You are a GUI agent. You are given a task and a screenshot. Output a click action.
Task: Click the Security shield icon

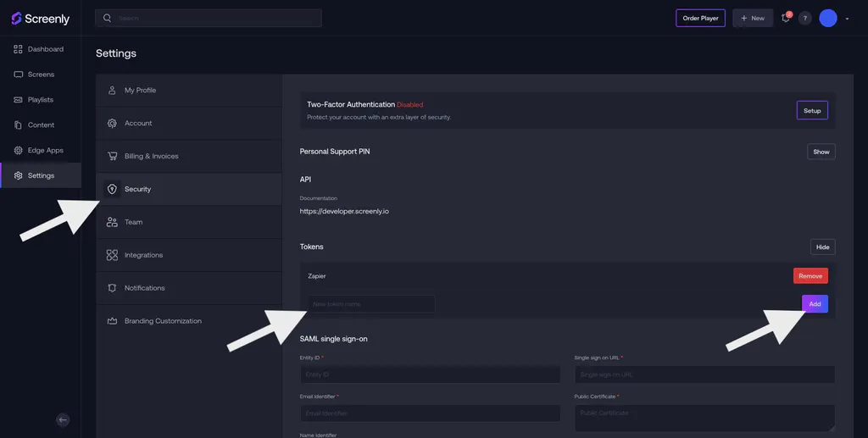click(112, 189)
